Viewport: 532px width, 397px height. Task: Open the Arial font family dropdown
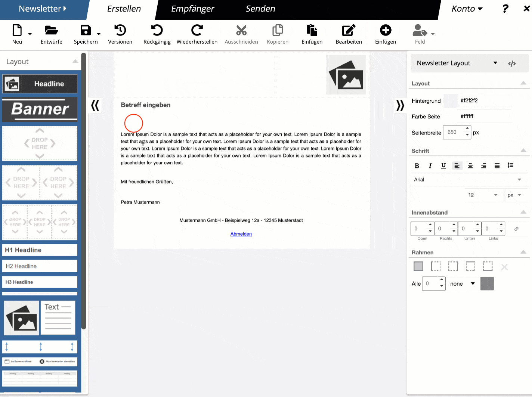pos(468,180)
